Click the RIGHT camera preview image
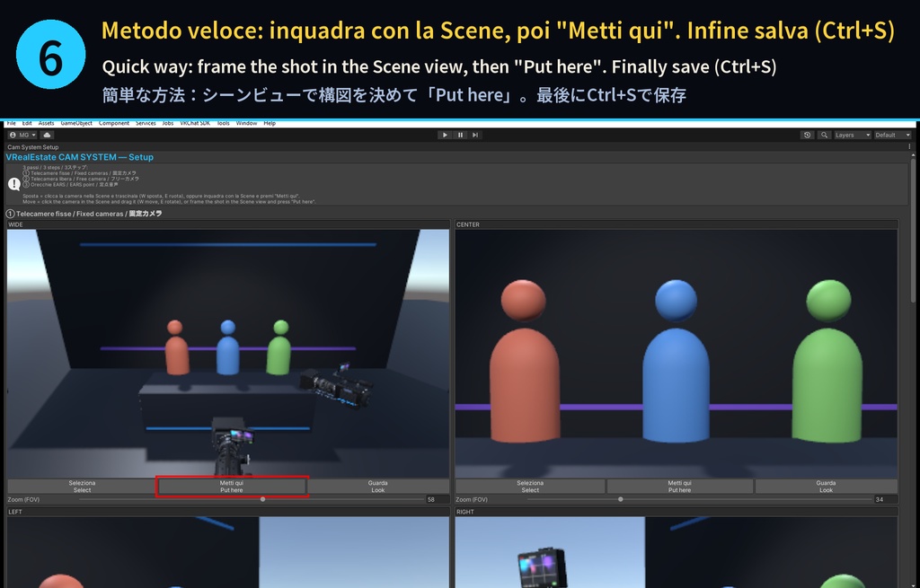 coord(676,552)
